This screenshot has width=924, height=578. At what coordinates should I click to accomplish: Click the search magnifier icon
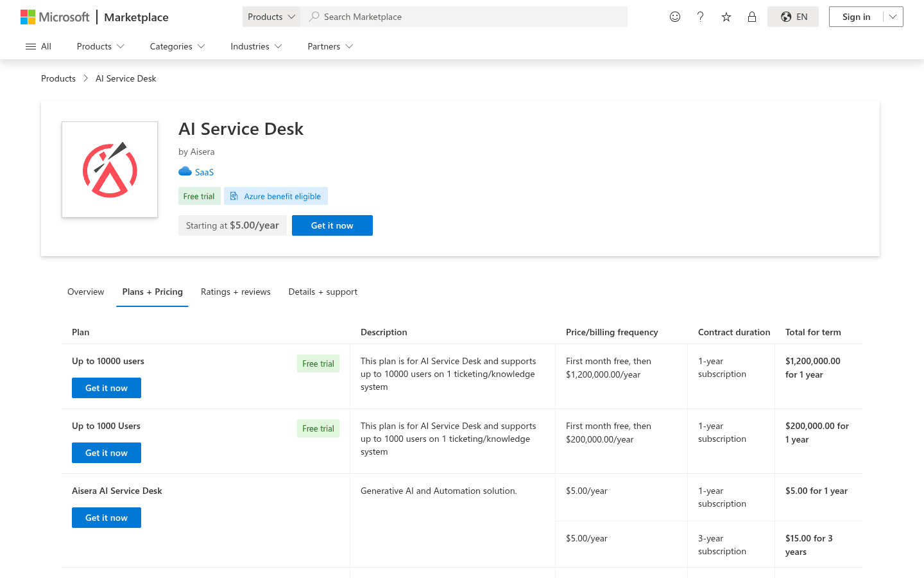point(314,17)
